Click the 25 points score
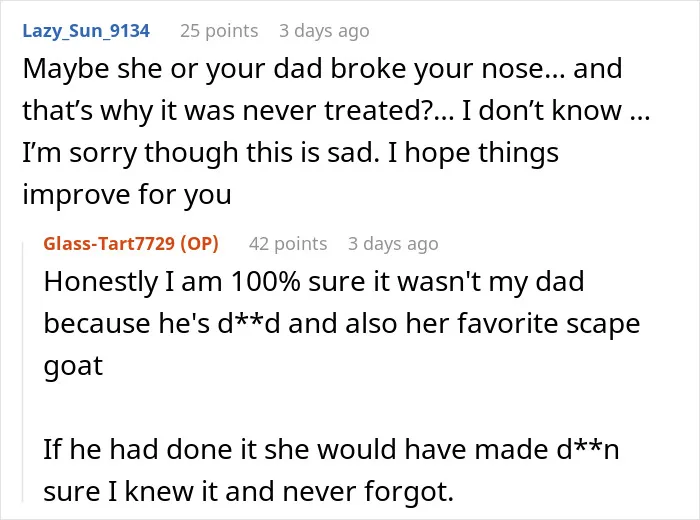700x520 pixels. click(x=219, y=31)
